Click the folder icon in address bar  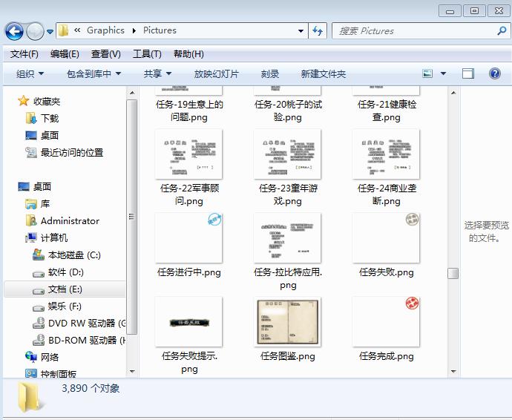click(x=63, y=30)
